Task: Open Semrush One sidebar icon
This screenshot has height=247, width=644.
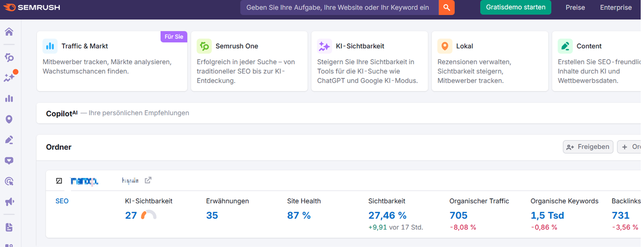Action: (9, 57)
